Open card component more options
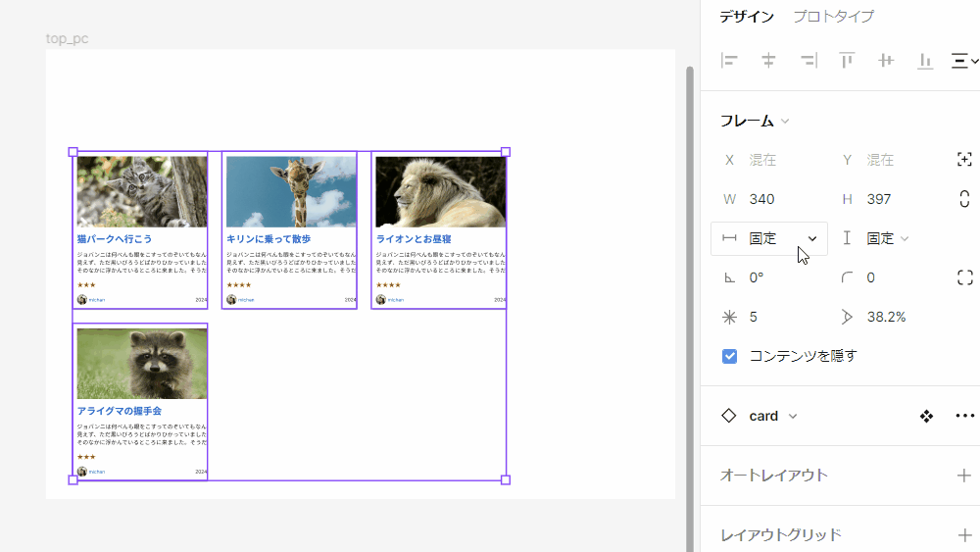 (x=965, y=417)
